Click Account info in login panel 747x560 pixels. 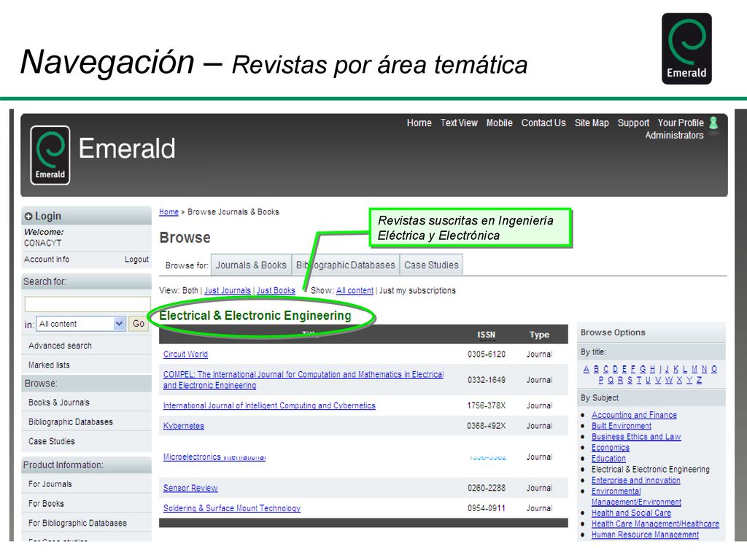point(47,259)
